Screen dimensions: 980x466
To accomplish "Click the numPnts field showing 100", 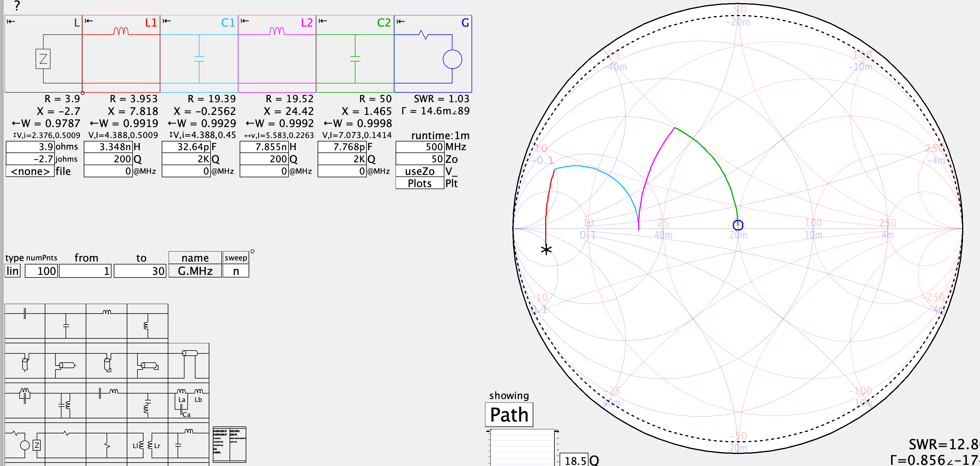I will [x=42, y=271].
